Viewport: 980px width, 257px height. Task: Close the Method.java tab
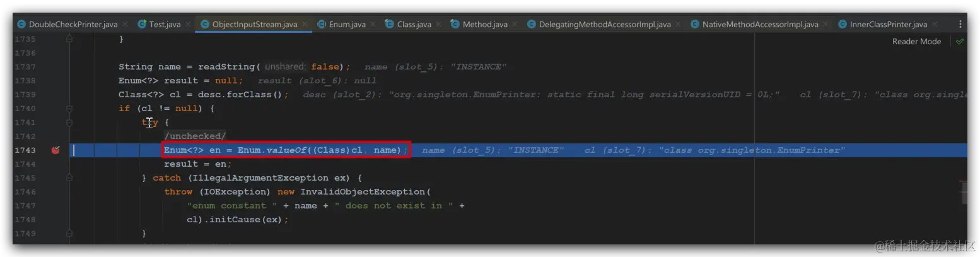click(x=515, y=25)
